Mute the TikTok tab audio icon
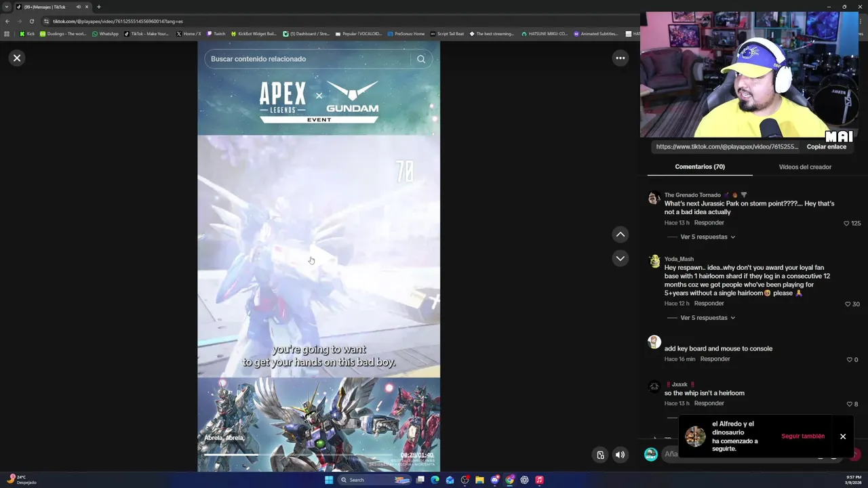Viewport: 868px width, 488px height. click(x=78, y=7)
